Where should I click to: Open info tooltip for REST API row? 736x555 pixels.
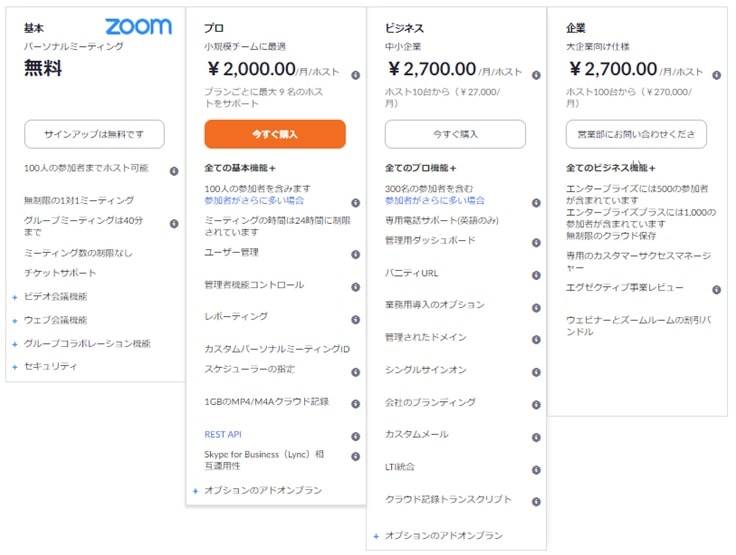tap(355, 437)
